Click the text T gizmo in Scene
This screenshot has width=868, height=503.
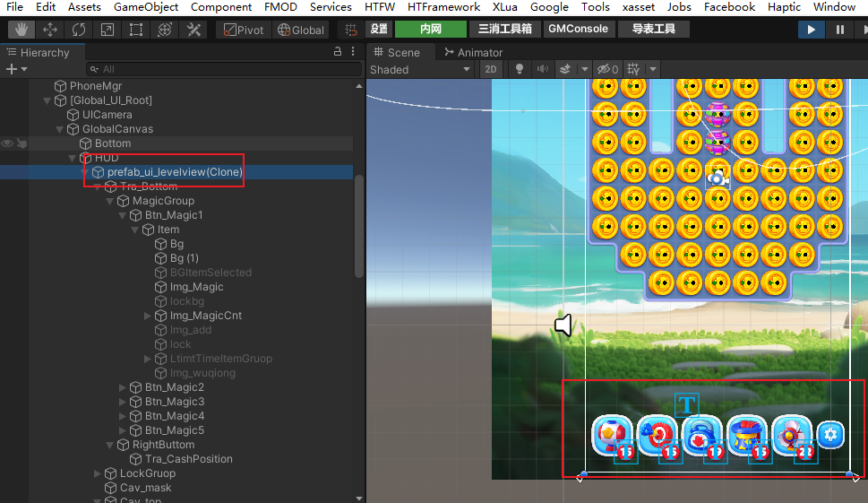(x=686, y=405)
